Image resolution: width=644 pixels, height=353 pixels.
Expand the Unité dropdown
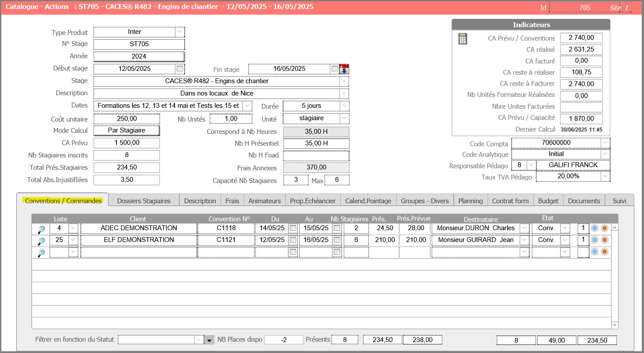[344, 118]
